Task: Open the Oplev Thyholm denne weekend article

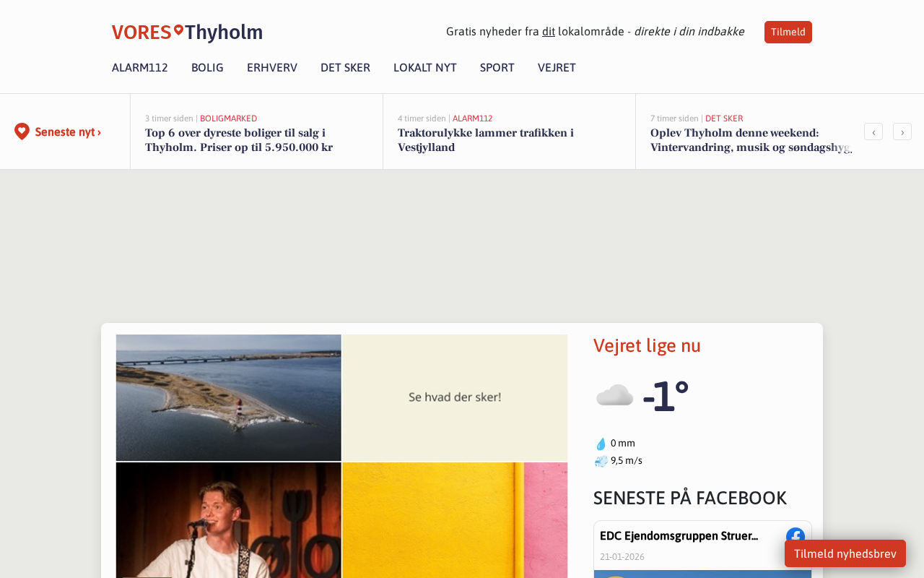Action: 751,140
